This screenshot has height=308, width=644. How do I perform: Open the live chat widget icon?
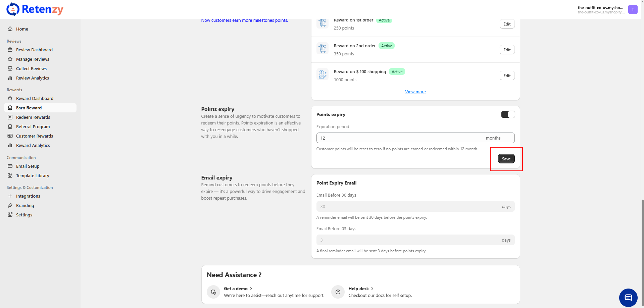pos(628,297)
